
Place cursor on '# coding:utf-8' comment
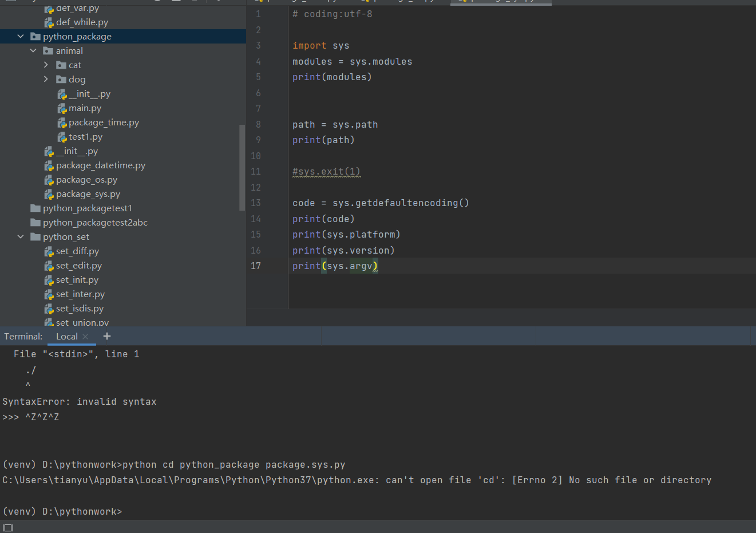point(332,14)
